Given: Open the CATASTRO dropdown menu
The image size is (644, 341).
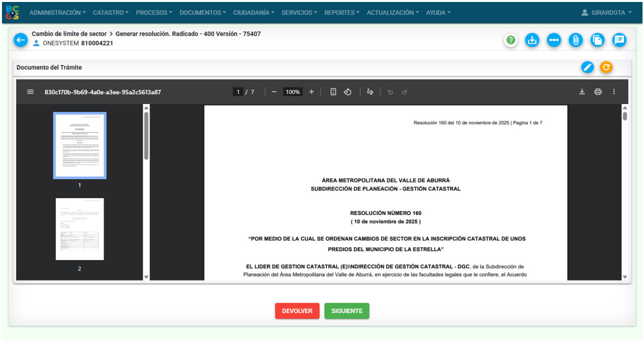Looking at the screenshot, I should 110,13.
